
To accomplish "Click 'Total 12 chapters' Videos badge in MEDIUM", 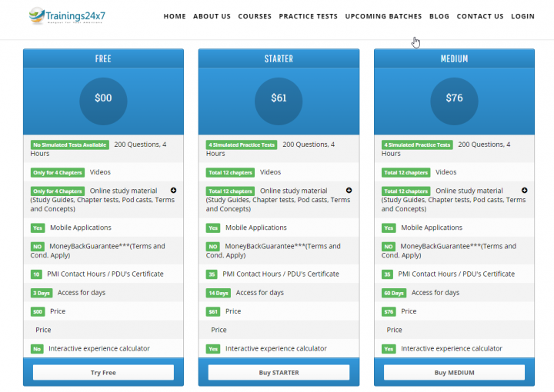I will [405, 172].
